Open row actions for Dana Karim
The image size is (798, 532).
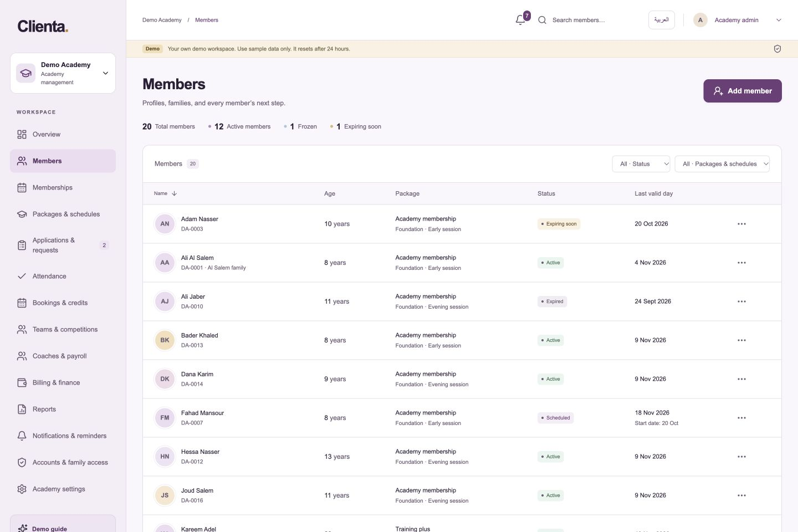point(741,379)
